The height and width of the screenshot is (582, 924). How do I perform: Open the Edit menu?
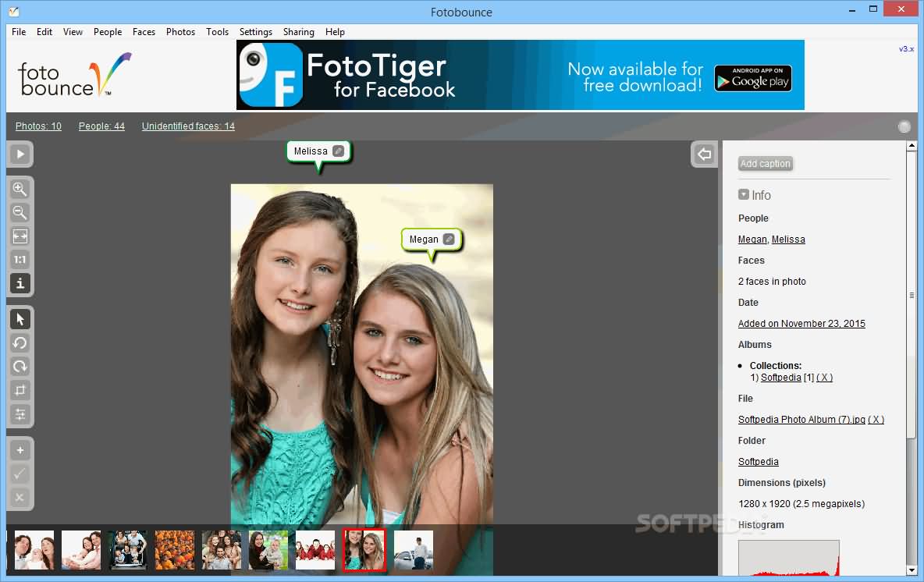(44, 32)
